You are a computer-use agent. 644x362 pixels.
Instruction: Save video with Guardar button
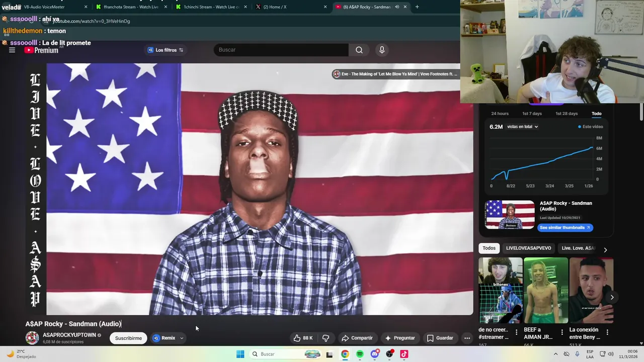[440, 338]
